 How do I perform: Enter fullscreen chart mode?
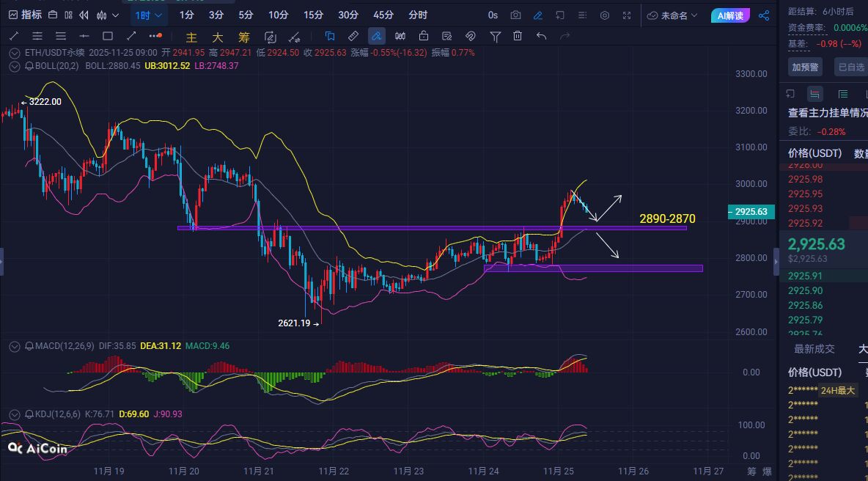tap(627, 15)
